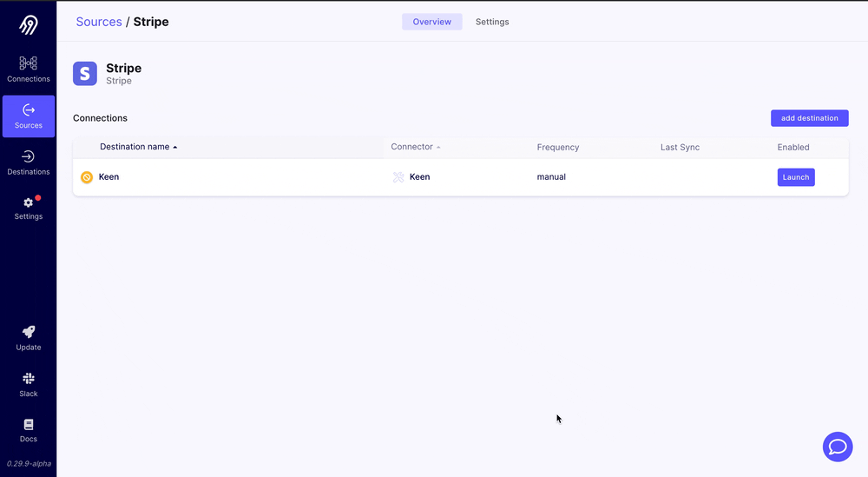Screen dimensions: 868x477
Task: Click the Airbyte logo in sidebar
Action: [29, 24]
